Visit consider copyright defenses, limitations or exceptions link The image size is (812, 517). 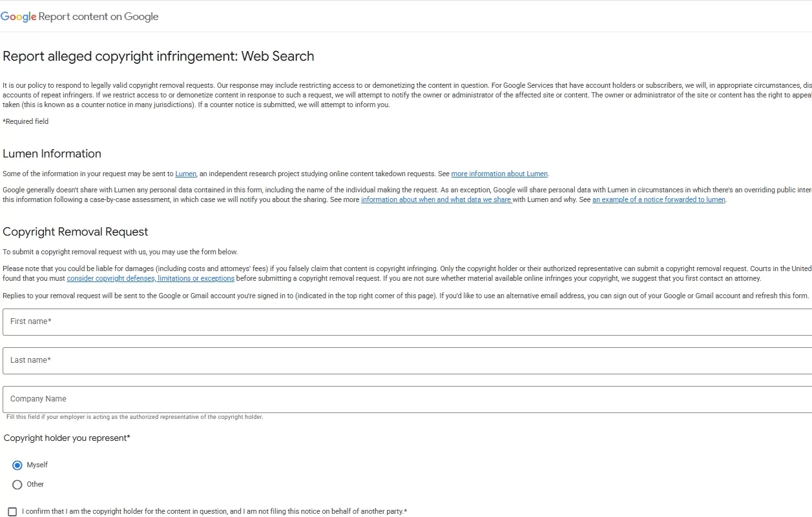[151, 279]
